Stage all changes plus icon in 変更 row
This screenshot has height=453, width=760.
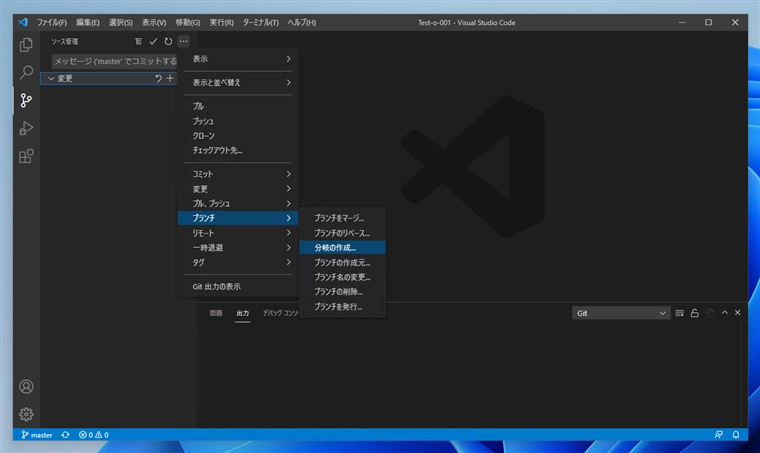[170, 78]
